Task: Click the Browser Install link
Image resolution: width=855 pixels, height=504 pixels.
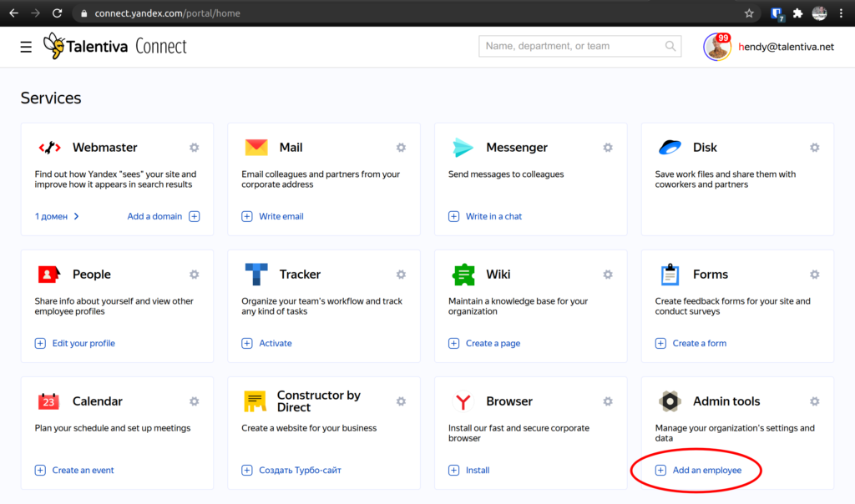Action: pos(478,471)
